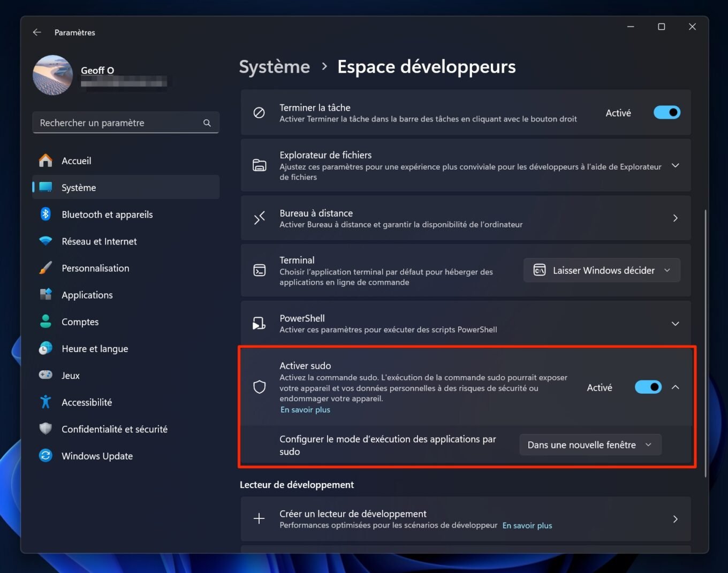Click the Heure et langue globe clock icon
Image resolution: width=728 pixels, height=573 pixels.
46,348
